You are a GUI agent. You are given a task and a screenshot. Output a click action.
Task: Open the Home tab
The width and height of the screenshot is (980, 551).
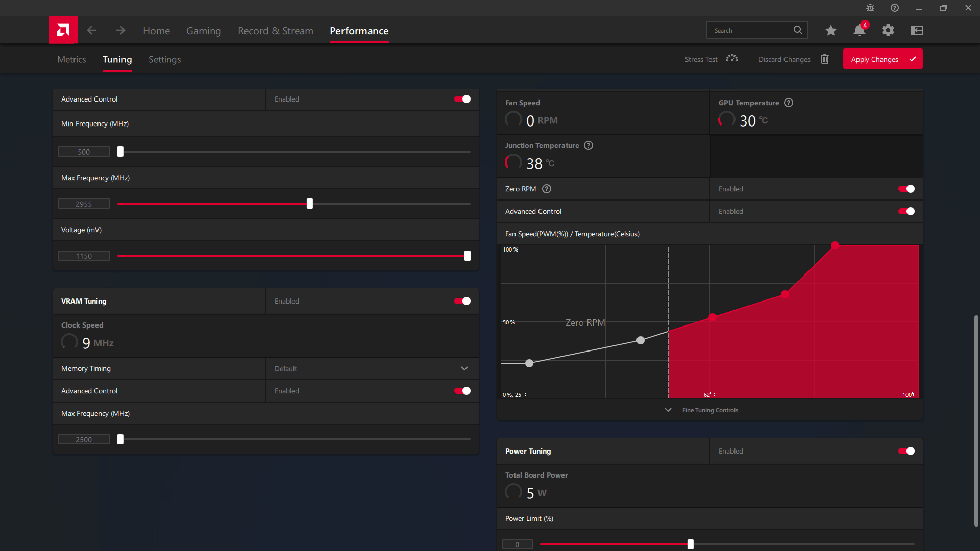click(x=156, y=31)
